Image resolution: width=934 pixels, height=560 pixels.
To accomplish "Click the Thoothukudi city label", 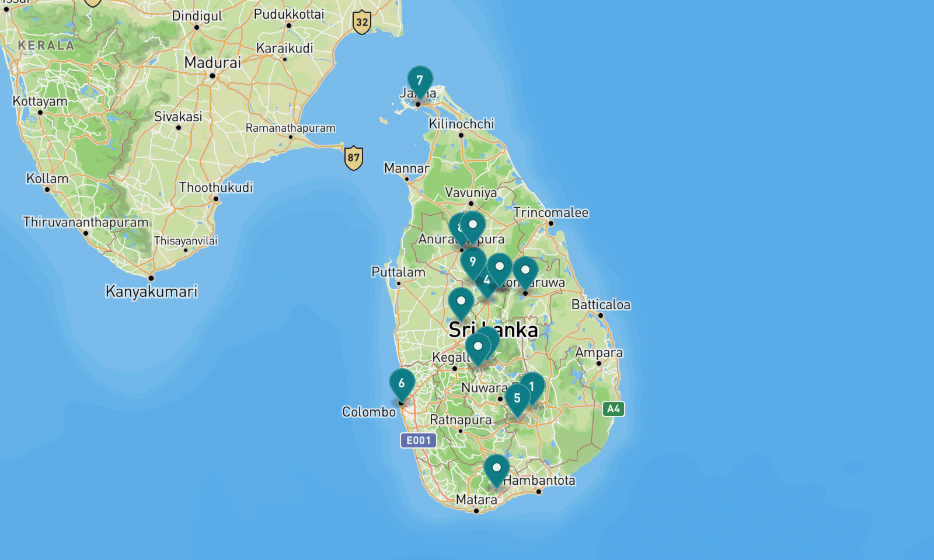I will pos(216,187).
